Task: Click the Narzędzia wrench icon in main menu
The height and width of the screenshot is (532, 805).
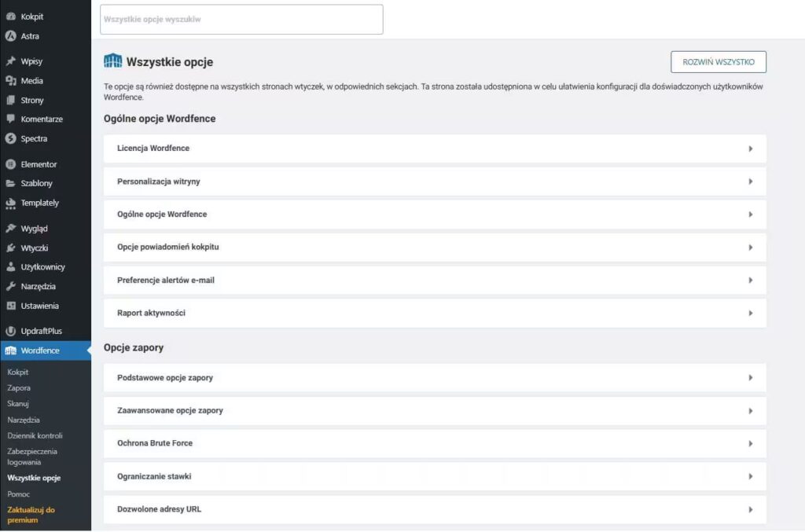Action: click(11, 286)
